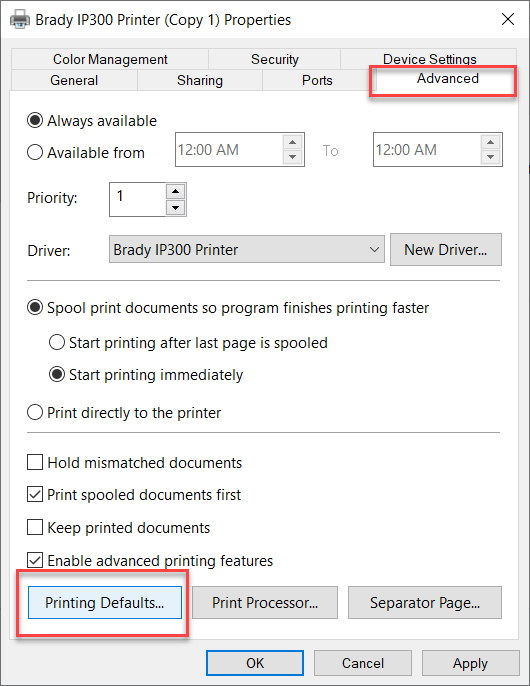The image size is (530, 686).
Task: Open the Color Management tab
Action: click(x=110, y=59)
